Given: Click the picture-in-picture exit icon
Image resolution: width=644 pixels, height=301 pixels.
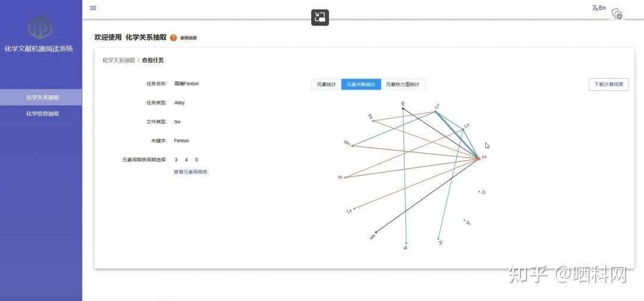Looking at the screenshot, I should [320, 17].
